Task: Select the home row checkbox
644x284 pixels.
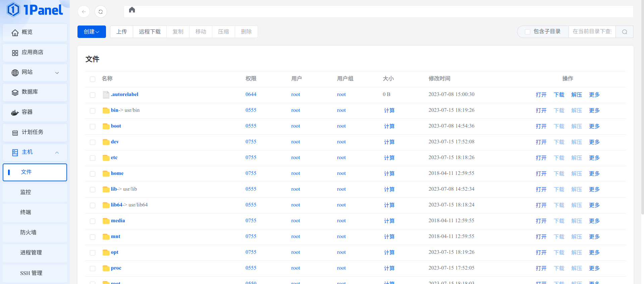Action: pyautogui.click(x=93, y=174)
